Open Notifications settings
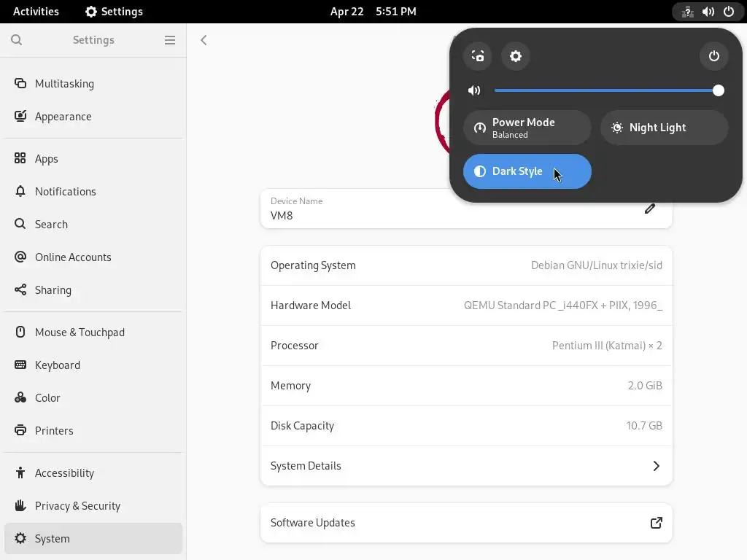 [93, 192]
